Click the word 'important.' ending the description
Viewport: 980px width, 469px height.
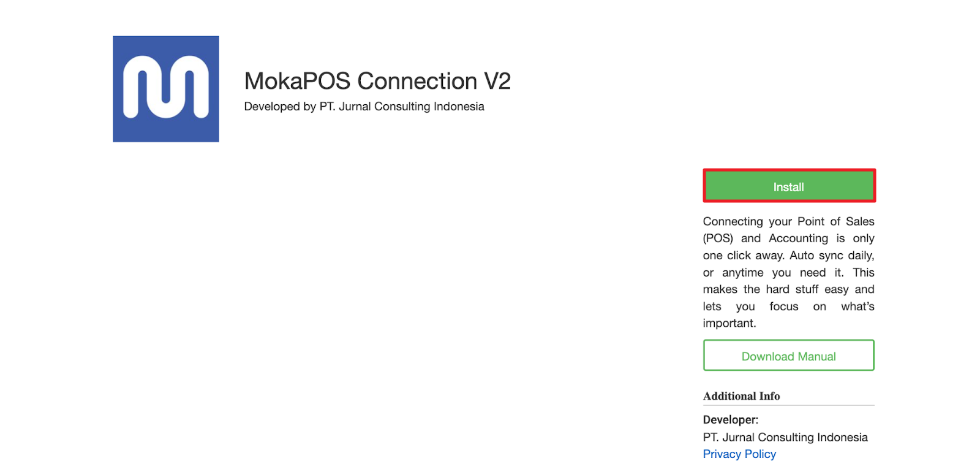(729, 324)
